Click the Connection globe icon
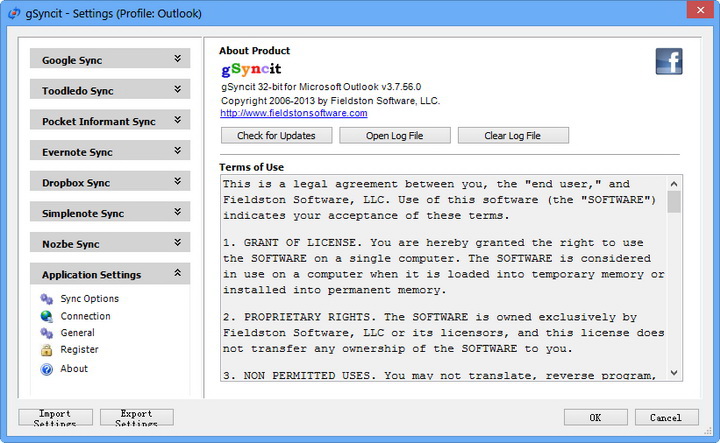Viewport: 720px width, 443px height. click(x=47, y=316)
